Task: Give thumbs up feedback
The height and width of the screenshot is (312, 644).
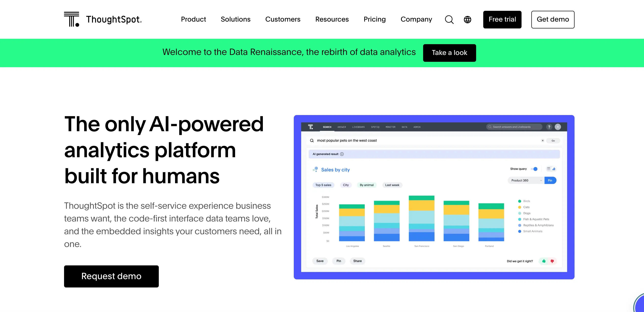Action: [x=544, y=261]
